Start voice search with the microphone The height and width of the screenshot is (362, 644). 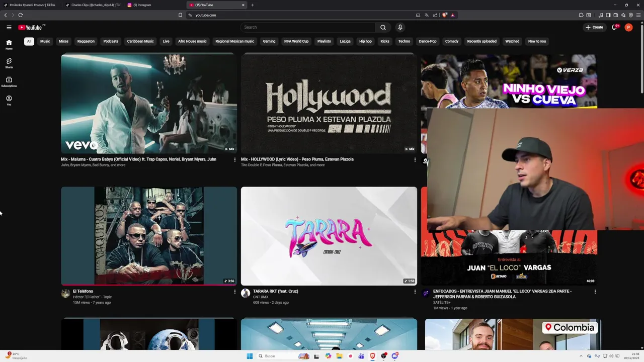400,27
